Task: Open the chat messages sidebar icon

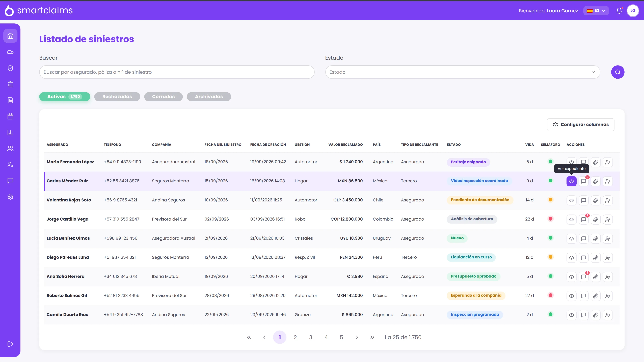Action: coord(10,181)
